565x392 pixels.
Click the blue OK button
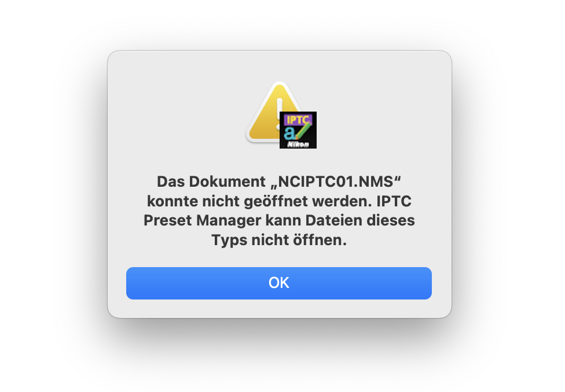[x=279, y=283]
